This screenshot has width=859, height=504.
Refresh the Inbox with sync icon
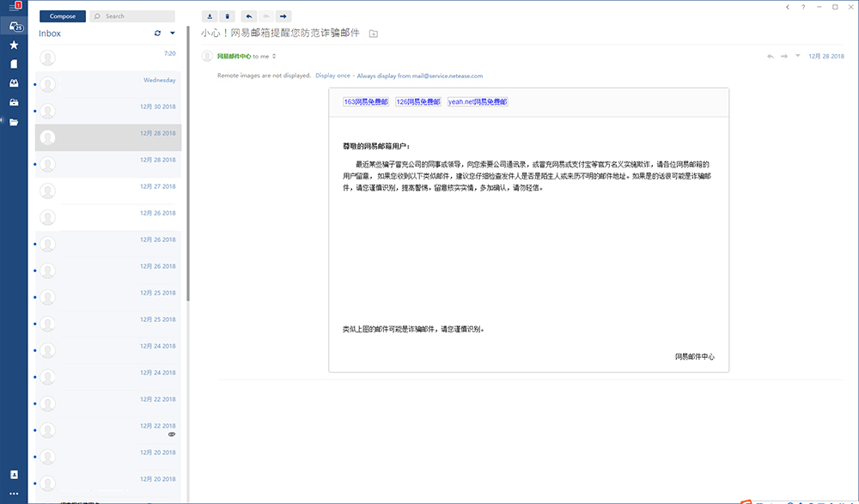[x=157, y=33]
